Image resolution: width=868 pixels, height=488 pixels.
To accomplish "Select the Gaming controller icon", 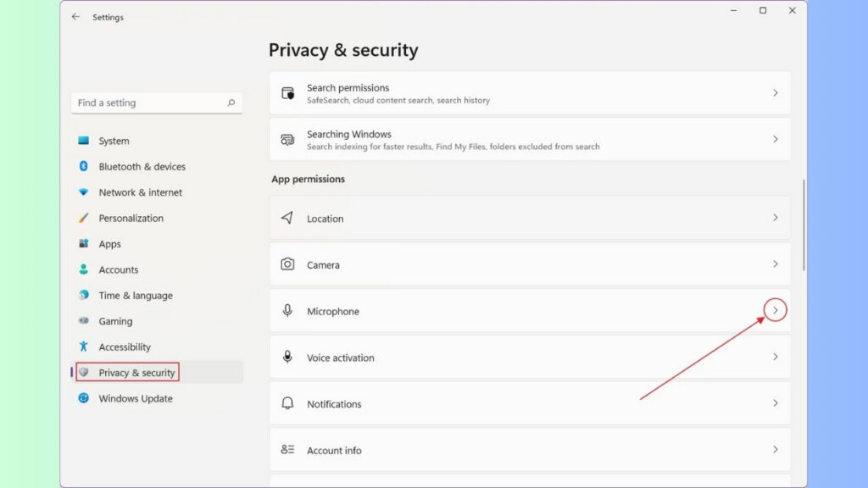I will coord(84,321).
